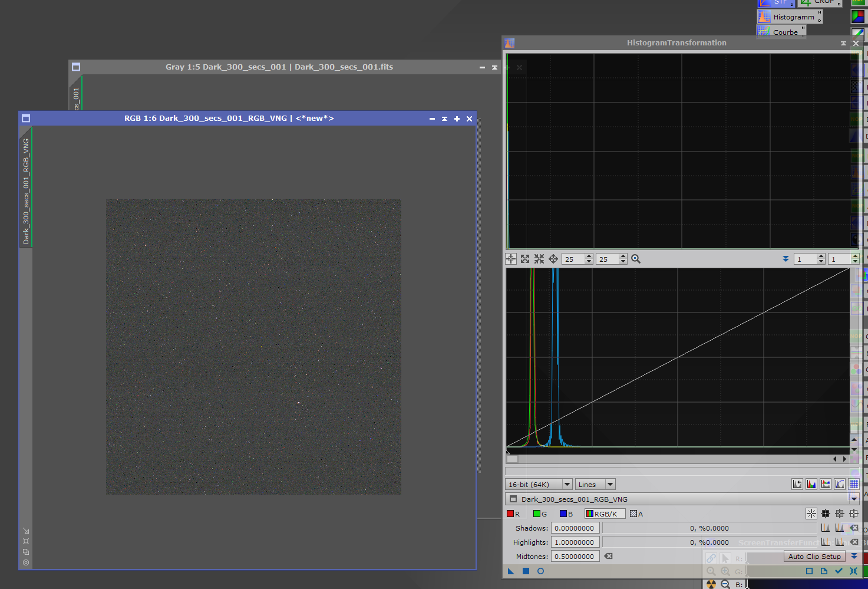Toggle the histogram grid display button
The image size is (868, 589).
coord(854,484)
